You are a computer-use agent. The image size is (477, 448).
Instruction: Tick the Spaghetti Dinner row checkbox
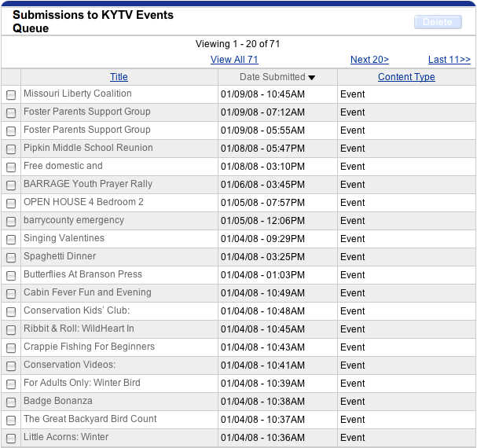(x=11, y=258)
